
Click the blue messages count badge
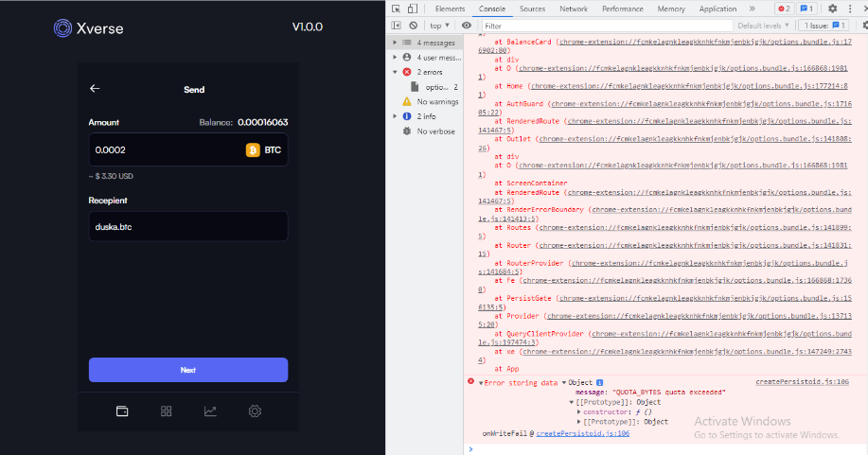[x=807, y=9]
